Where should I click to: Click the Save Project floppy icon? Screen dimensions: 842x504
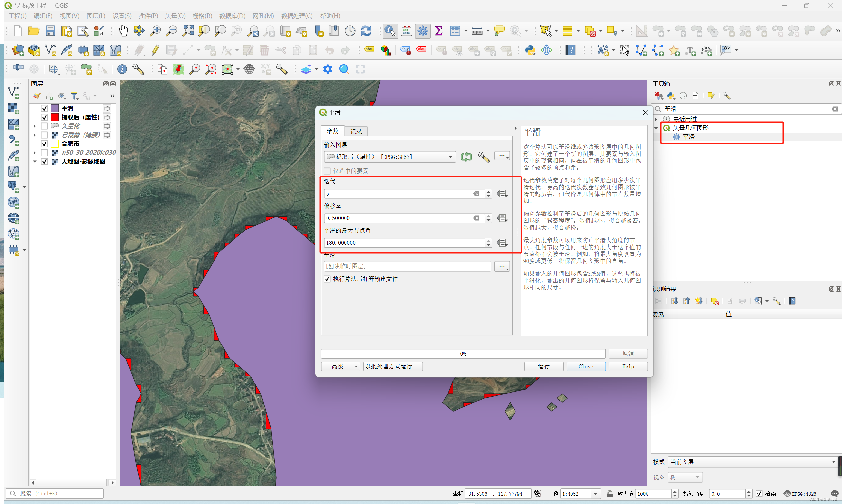[x=50, y=31]
